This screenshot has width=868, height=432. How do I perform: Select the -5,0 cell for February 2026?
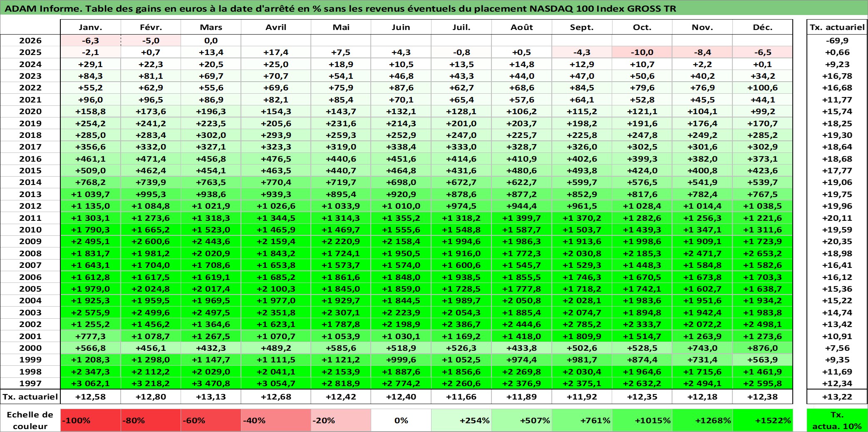(151, 40)
